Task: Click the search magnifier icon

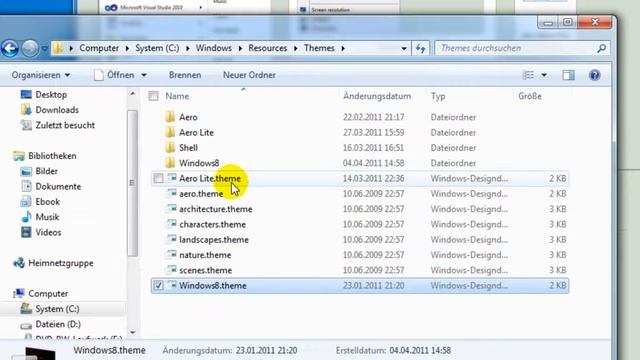Action: [601, 49]
